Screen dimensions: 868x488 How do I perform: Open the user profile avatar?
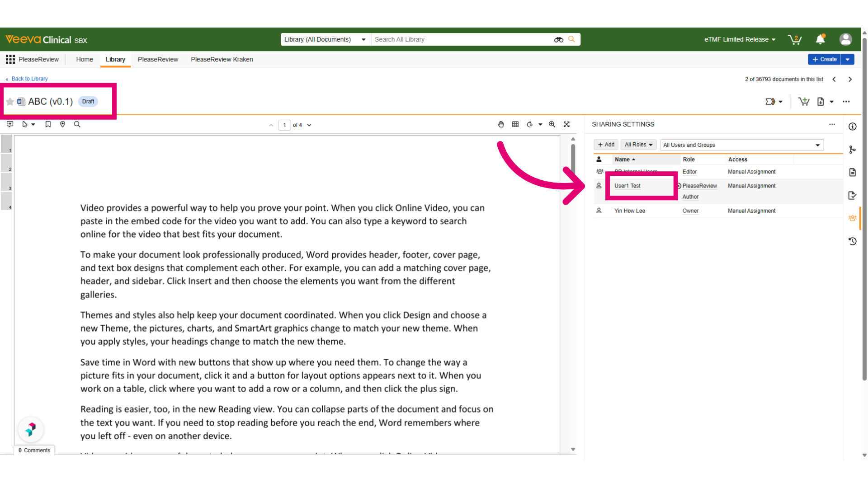tap(845, 40)
